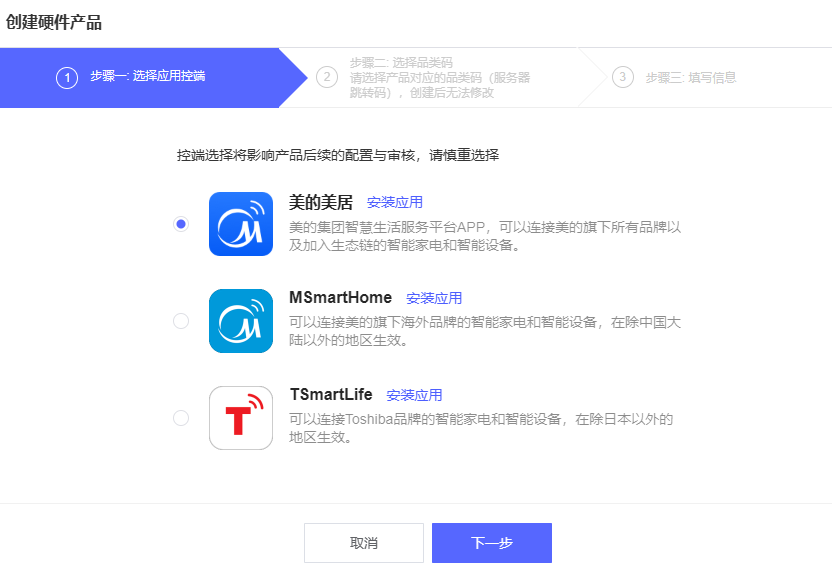Image resolution: width=832 pixels, height=572 pixels.
Task: Select the 美的美居 radio button
Action: click(181, 224)
